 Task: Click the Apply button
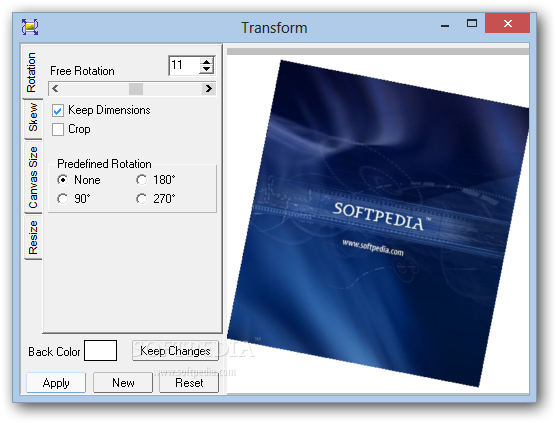(x=56, y=383)
